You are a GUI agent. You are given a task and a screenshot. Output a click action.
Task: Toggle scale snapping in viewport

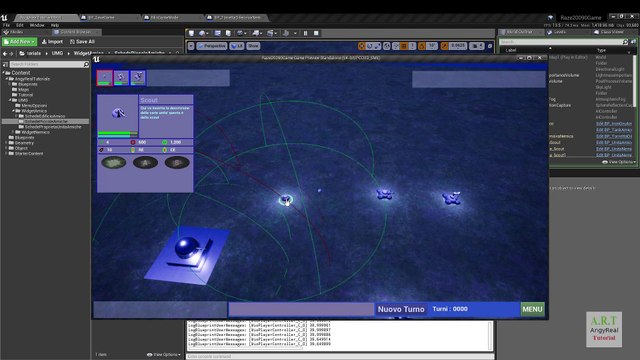pos(444,46)
